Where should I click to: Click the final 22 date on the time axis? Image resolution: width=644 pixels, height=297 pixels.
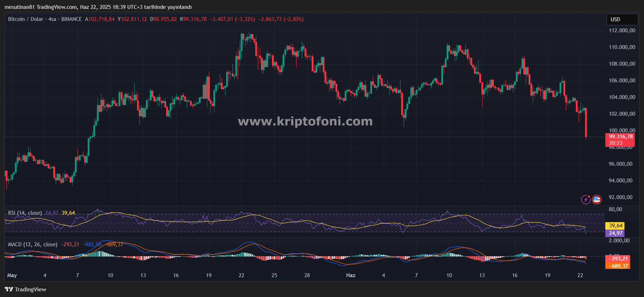point(580,275)
